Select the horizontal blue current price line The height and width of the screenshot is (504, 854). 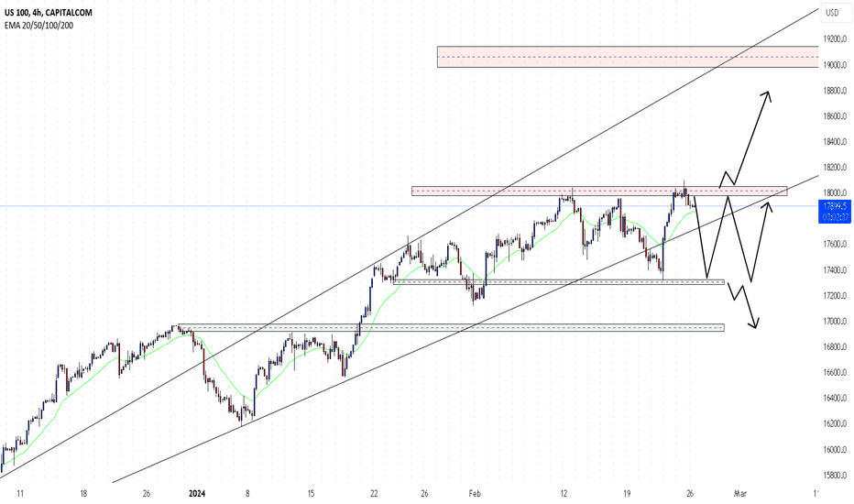(409, 206)
